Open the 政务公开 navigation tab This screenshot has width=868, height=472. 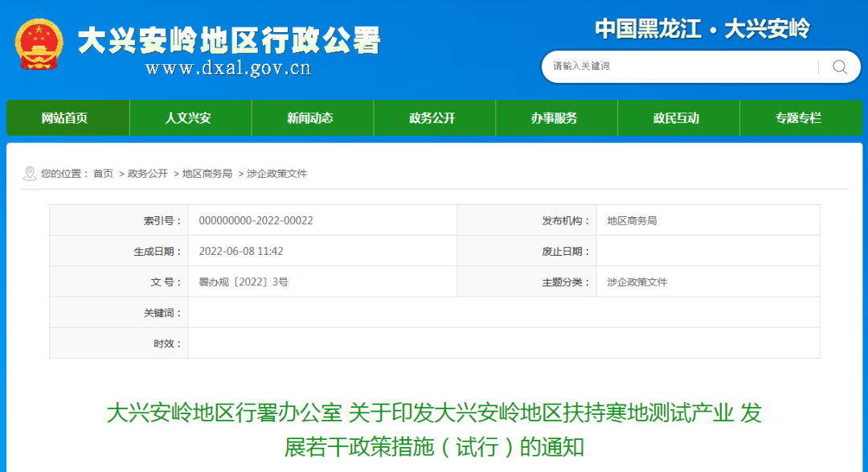click(x=435, y=117)
